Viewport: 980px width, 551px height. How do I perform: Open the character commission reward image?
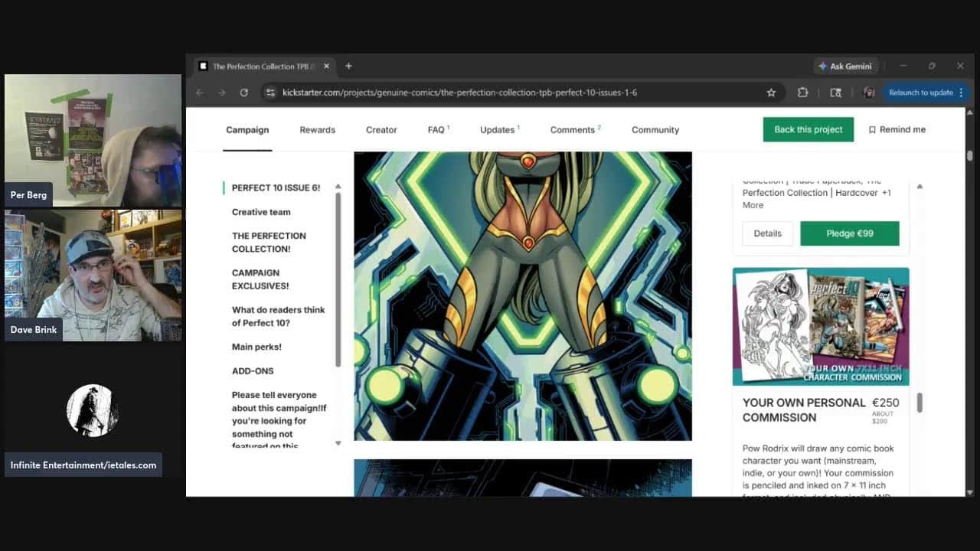[x=821, y=326]
